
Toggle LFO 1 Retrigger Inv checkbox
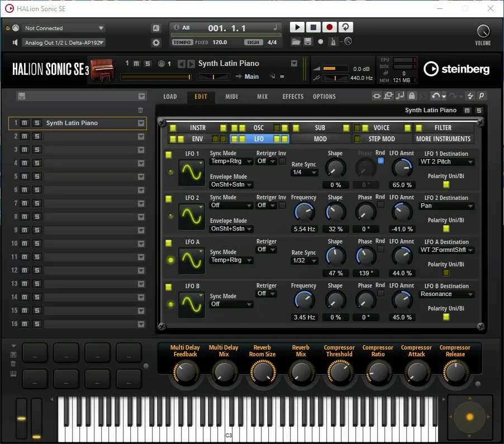pos(282,161)
